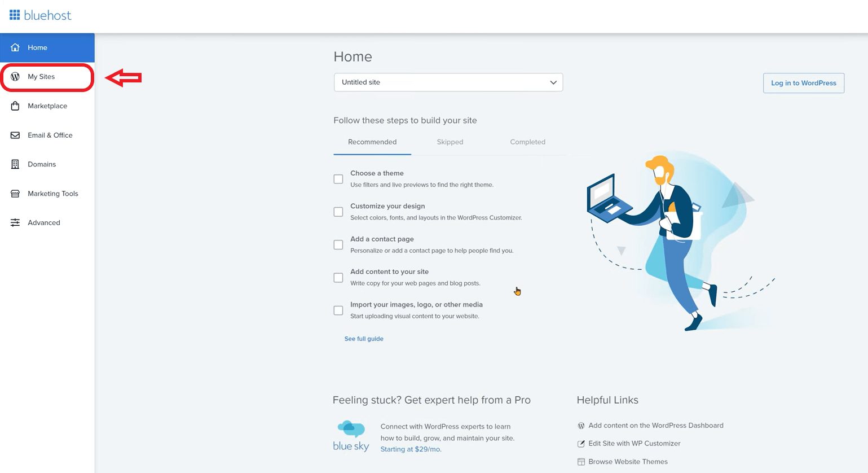Screen dimensions: 868x473
Task: Click the chevron arrow of site selector
Action: [x=553, y=82]
